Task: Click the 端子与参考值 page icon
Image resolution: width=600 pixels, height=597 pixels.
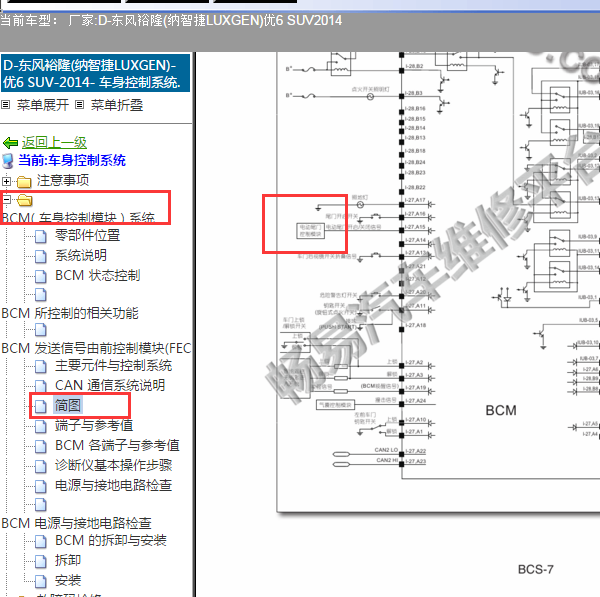Action: tap(41, 426)
